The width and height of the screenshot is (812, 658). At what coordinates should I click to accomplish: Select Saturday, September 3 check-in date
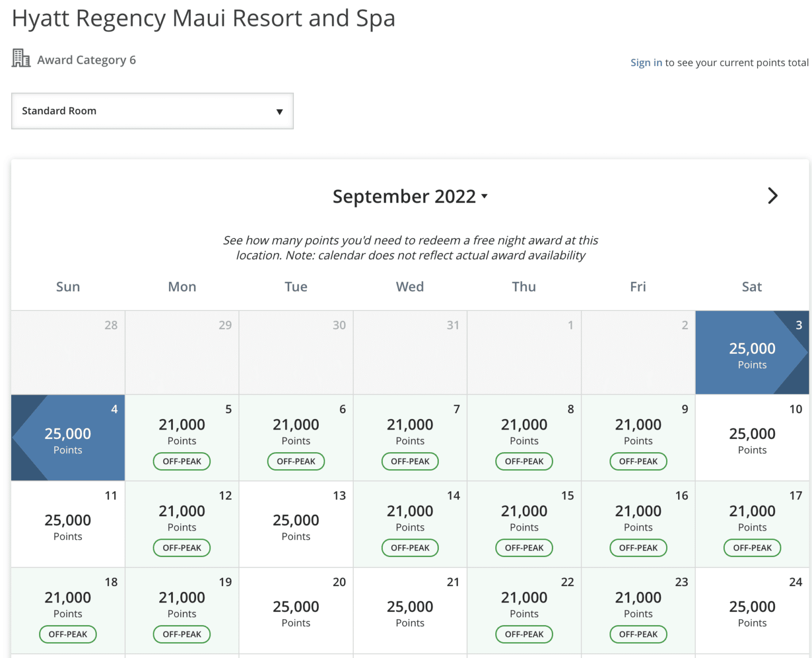(x=752, y=353)
